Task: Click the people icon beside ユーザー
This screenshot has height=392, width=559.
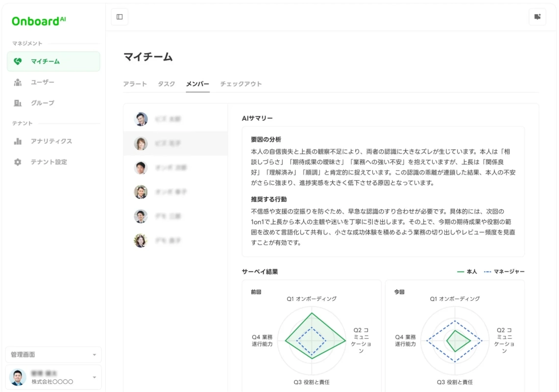Action: coord(18,82)
